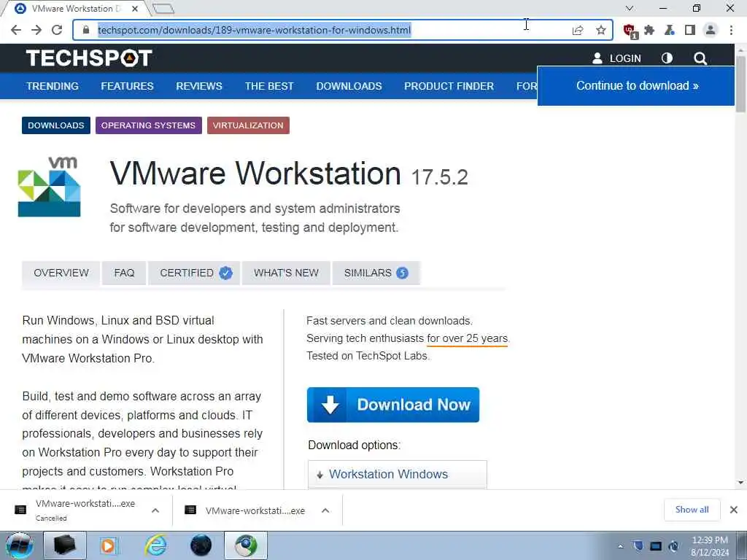Go forward to the next page

click(36, 30)
